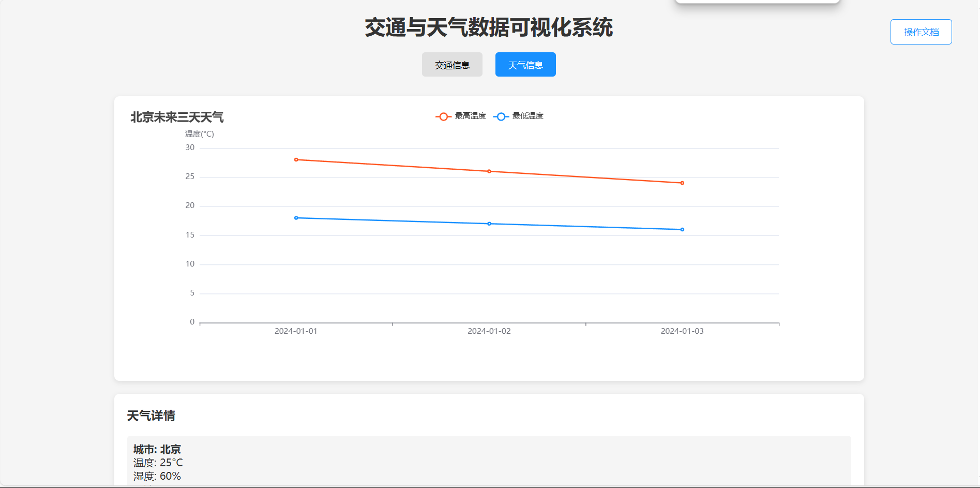Click the blue min-temperature point for 2024-01-01
Viewport: 980px width, 488px height.
pos(296,218)
